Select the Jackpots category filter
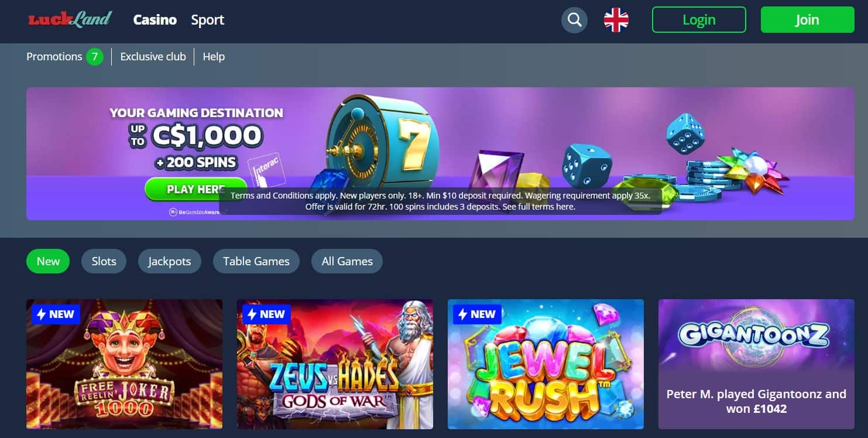 [x=169, y=261]
